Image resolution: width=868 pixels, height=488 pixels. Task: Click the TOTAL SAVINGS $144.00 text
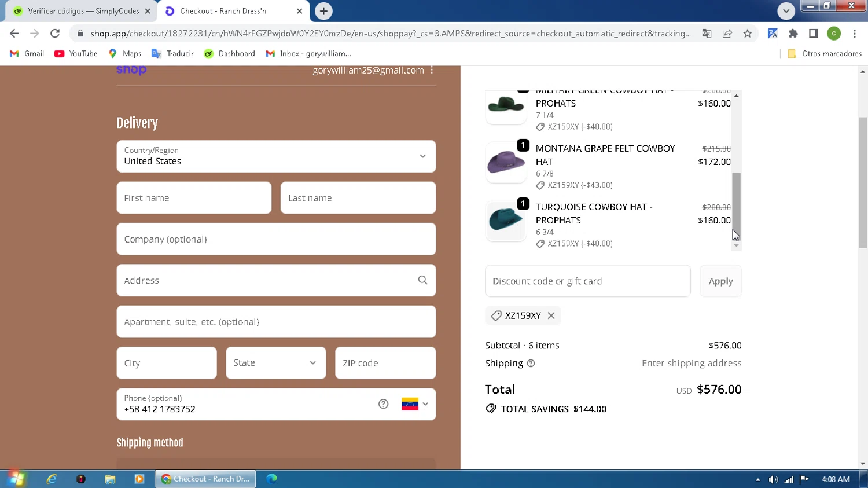point(553,409)
